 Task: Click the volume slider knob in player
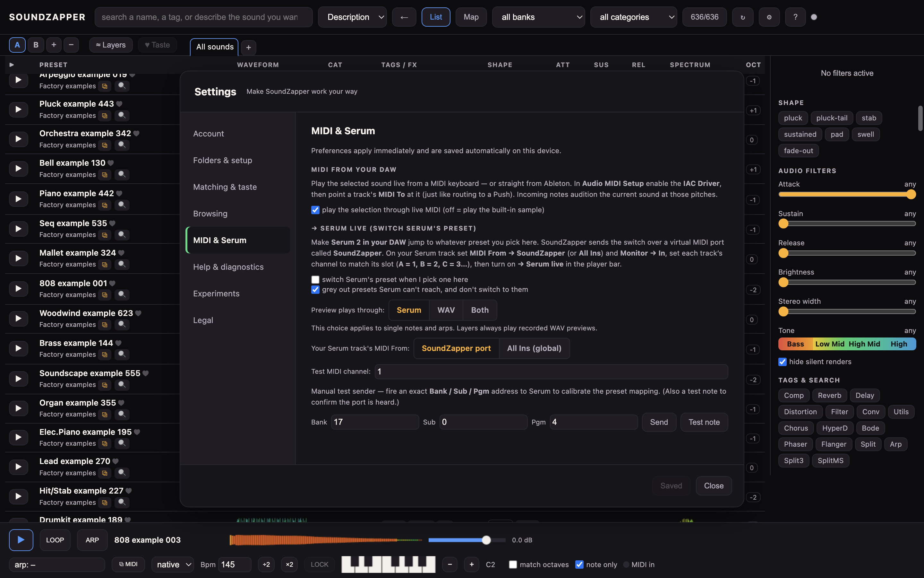pos(486,540)
